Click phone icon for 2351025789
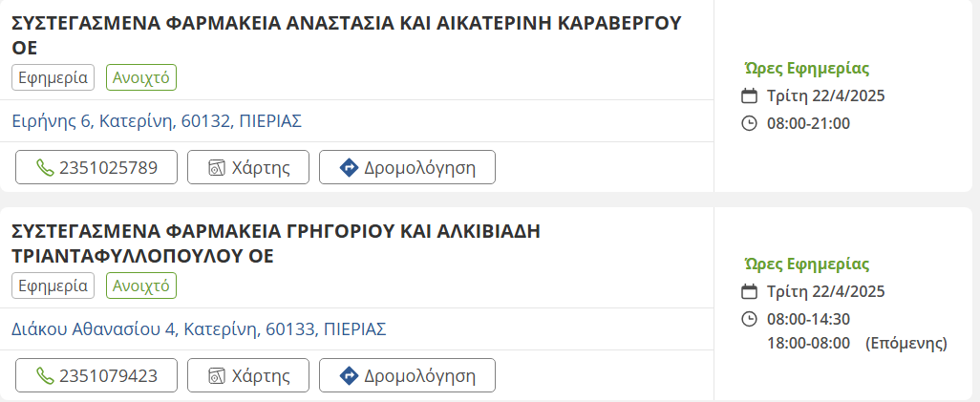The width and height of the screenshot is (980, 402). (45, 168)
